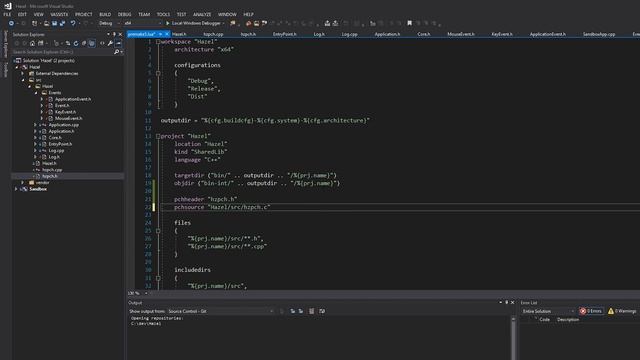Switch to the Hazel.h editor tab
640x360 pixels.
point(179,34)
